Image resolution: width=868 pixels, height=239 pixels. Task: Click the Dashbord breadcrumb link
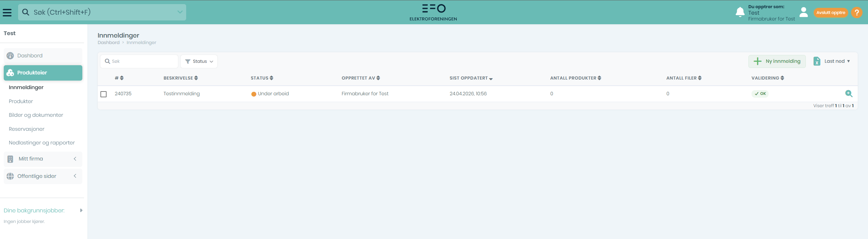(x=109, y=43)
